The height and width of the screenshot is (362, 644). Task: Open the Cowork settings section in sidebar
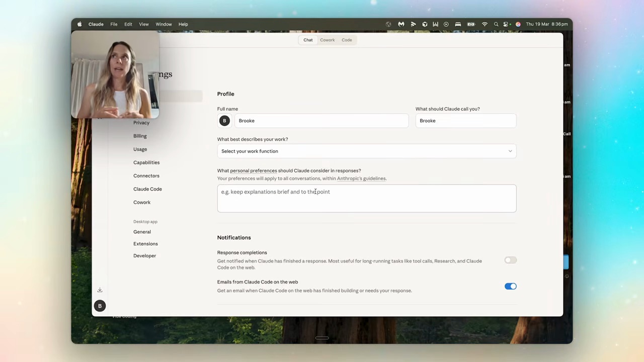(x=142, y=202)
